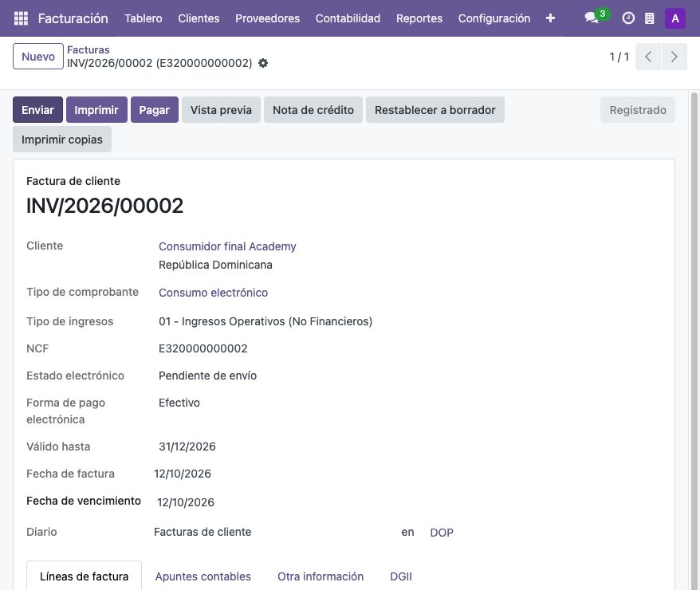Image resolution: width=700 pixels, height=590 pixels.
Task: Click the Efectivo payment form value
Action: (x=179, y=403)
